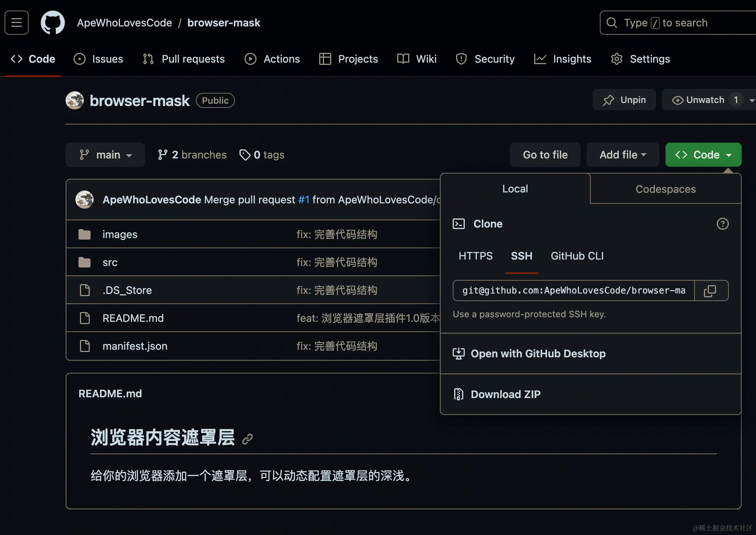Open the .DS_Store file
Viewport: 756px width, 535px height.
(127, 290)
